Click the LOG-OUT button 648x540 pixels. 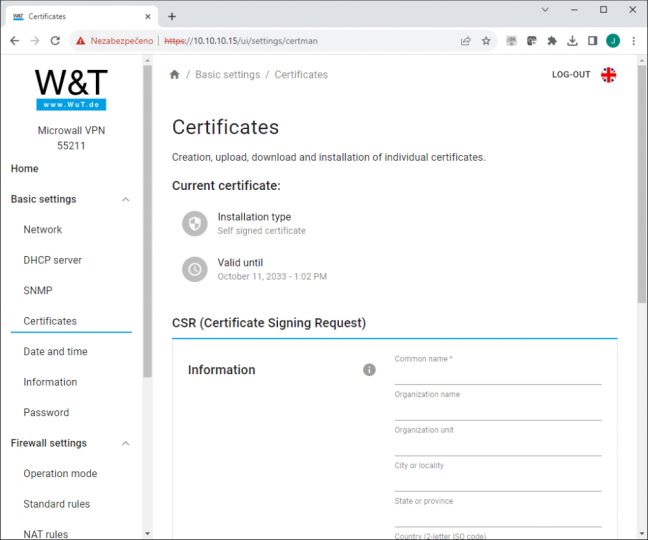tap(571, 75)
